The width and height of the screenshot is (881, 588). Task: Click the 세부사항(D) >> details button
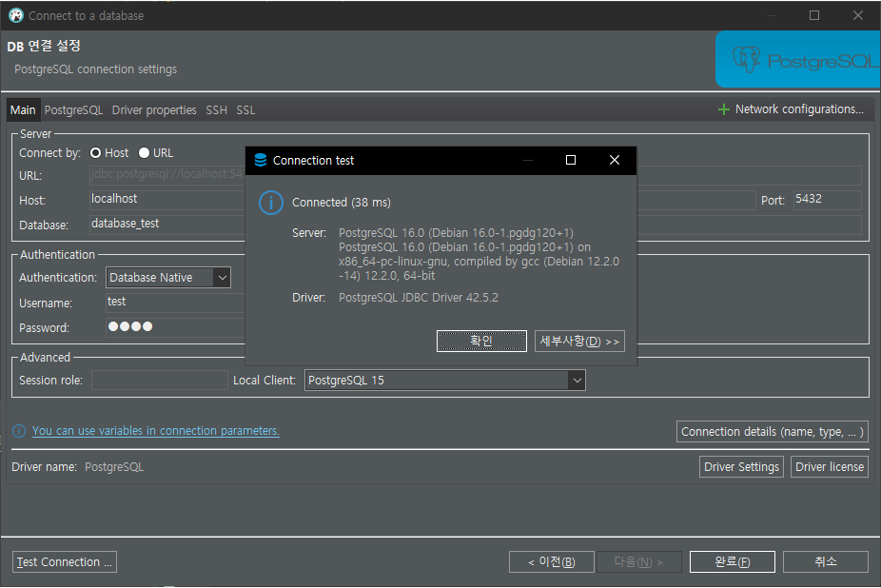tap(579, 342)
